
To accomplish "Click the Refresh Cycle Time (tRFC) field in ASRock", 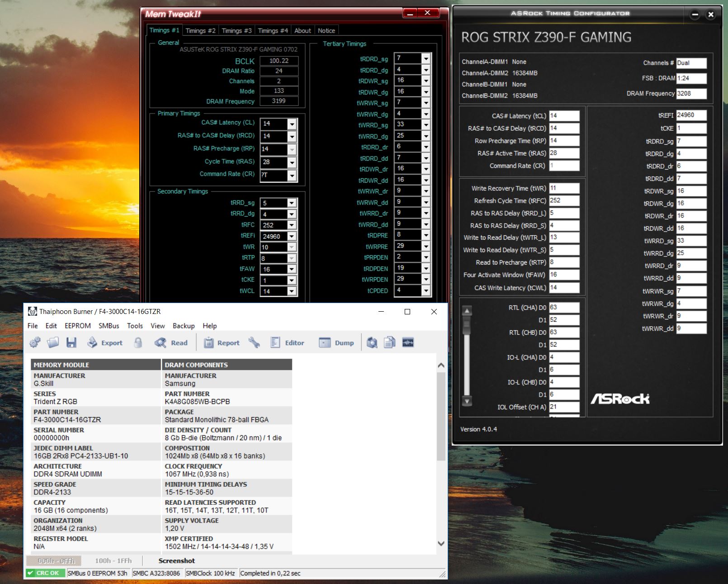I will point(564,200).
